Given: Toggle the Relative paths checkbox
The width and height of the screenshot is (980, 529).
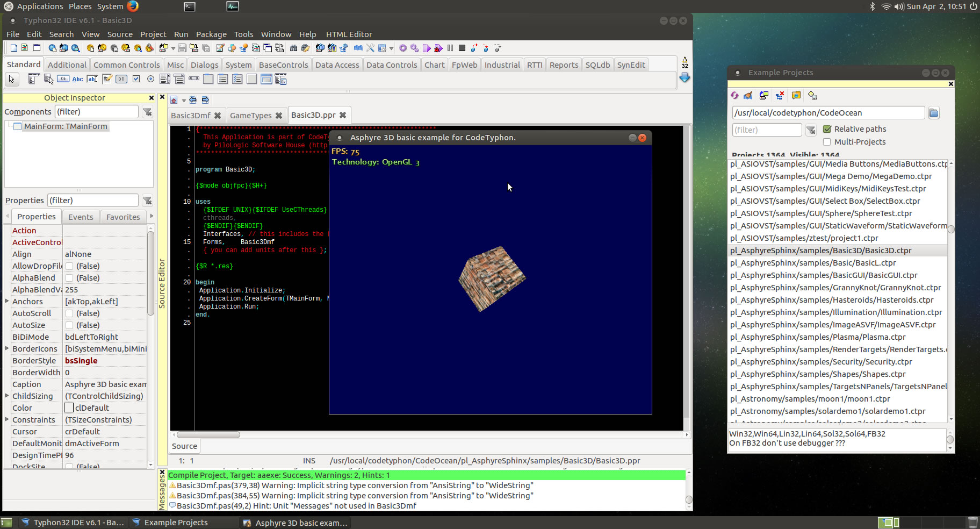Looking at the screenshot, I should click(827, 129).
